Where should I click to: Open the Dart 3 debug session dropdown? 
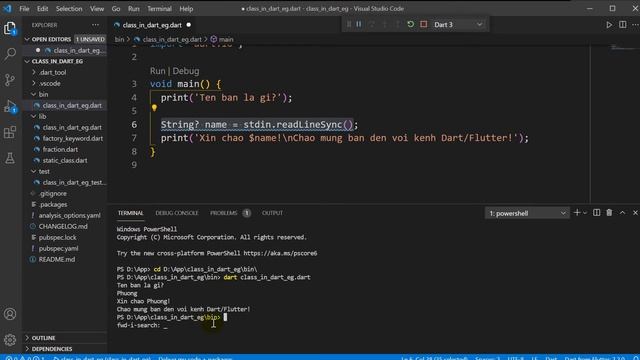(x=458, y=24)
